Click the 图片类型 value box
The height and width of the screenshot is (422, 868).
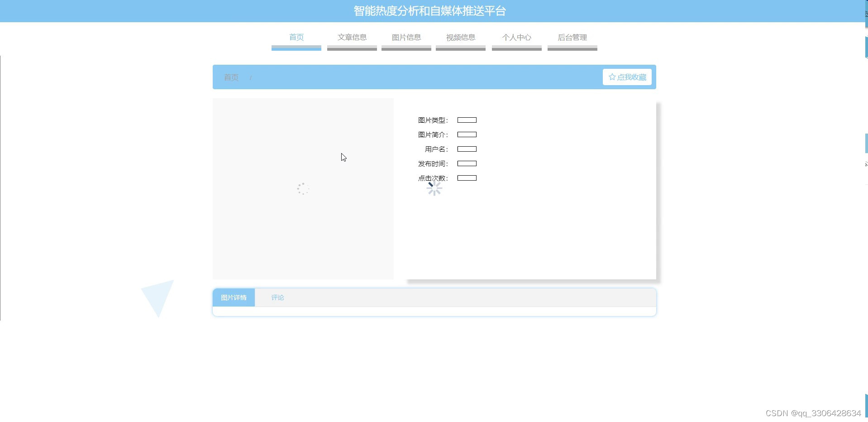[x=467, y=120]
